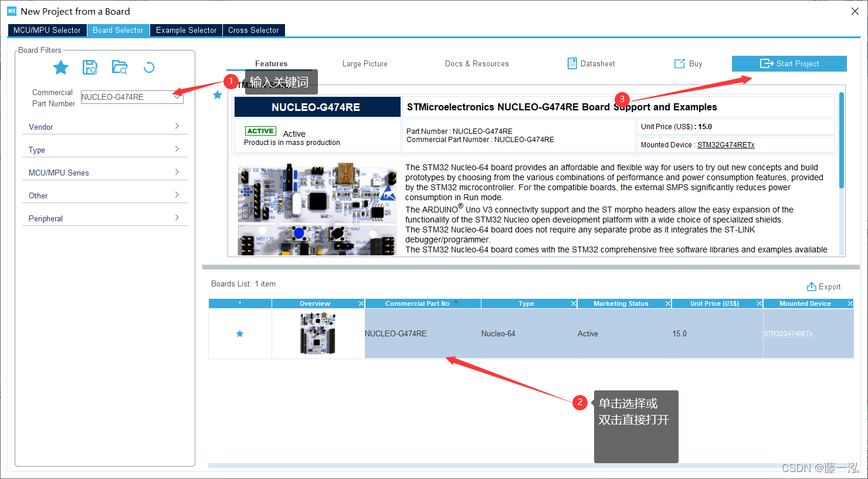The height and width of the screenshot is (479, 868).
Task: Close the Type column
Action: (x=574, y=303)
